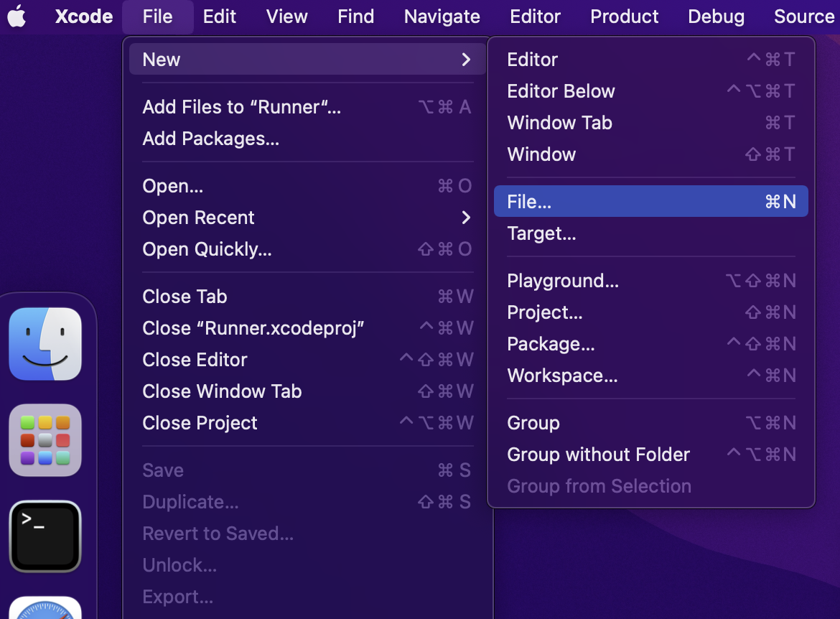The height and width of the screenshot is (619, 840).
Task: Select Group without Folder
Action: (x=651, y=455)
